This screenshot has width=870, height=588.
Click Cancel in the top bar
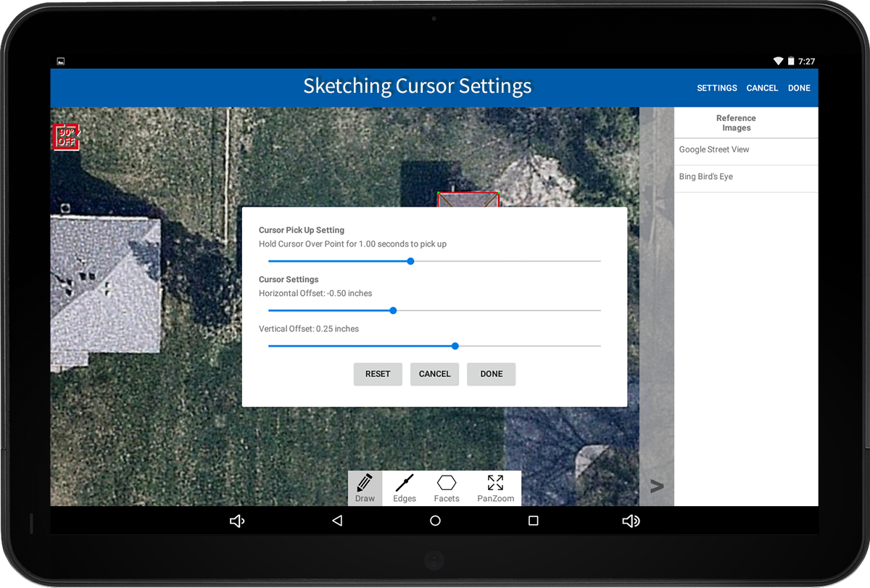(762, 88)
